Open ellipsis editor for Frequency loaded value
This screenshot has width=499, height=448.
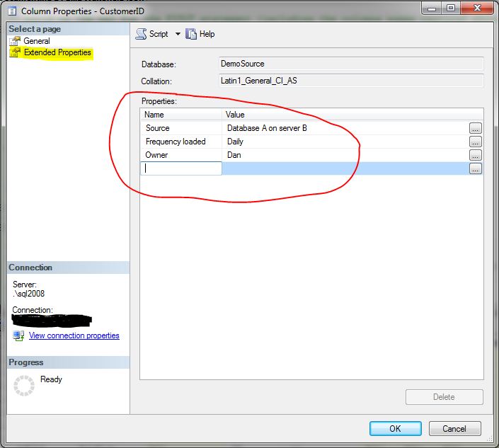click(476, 142)
